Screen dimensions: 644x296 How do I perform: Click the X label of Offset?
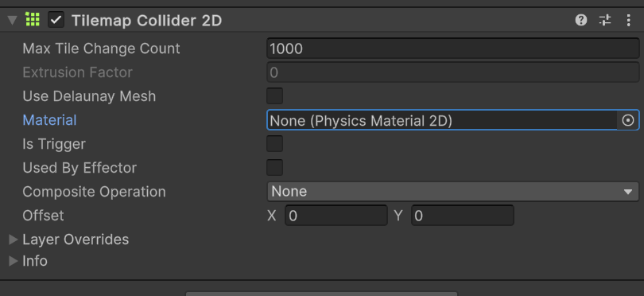[x=271, y=216]
